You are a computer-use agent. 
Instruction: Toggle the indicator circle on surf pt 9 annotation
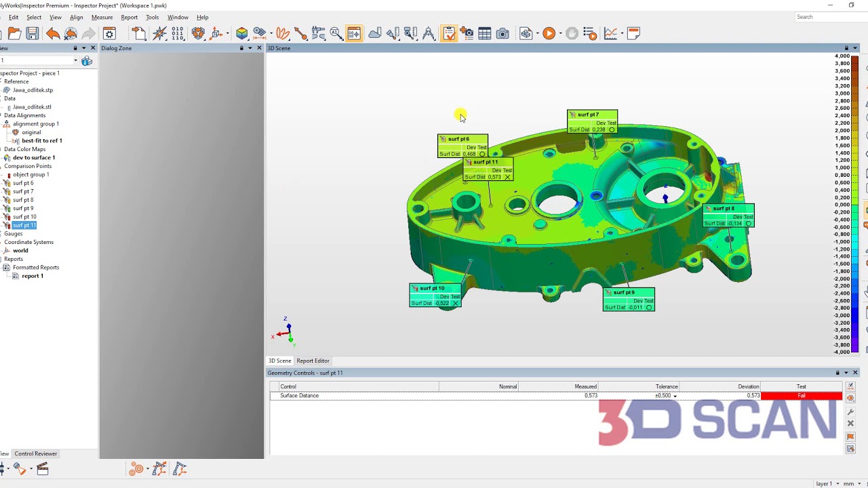coord(649,307)
